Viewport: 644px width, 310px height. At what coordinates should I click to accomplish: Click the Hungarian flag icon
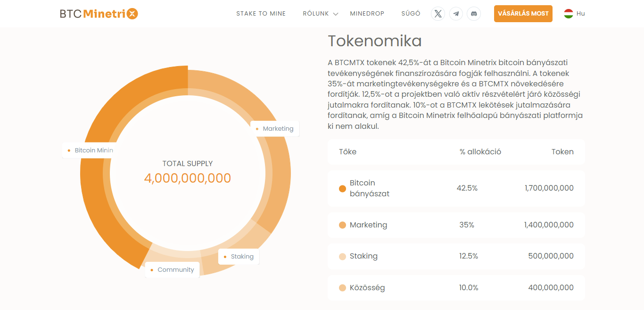[569, 14]
